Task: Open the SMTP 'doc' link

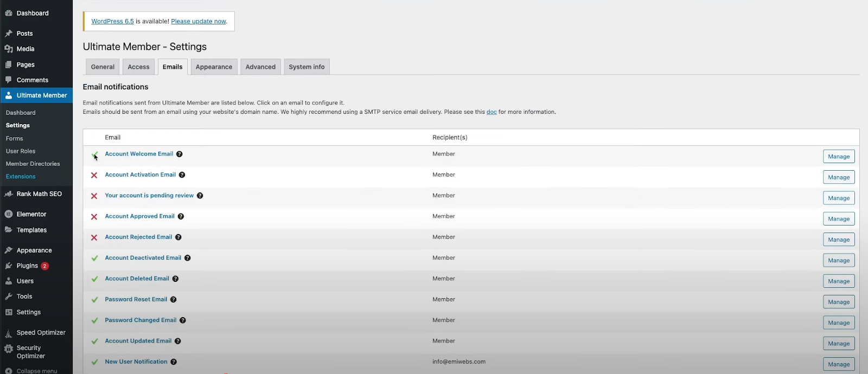Action: tap(492, 112)
